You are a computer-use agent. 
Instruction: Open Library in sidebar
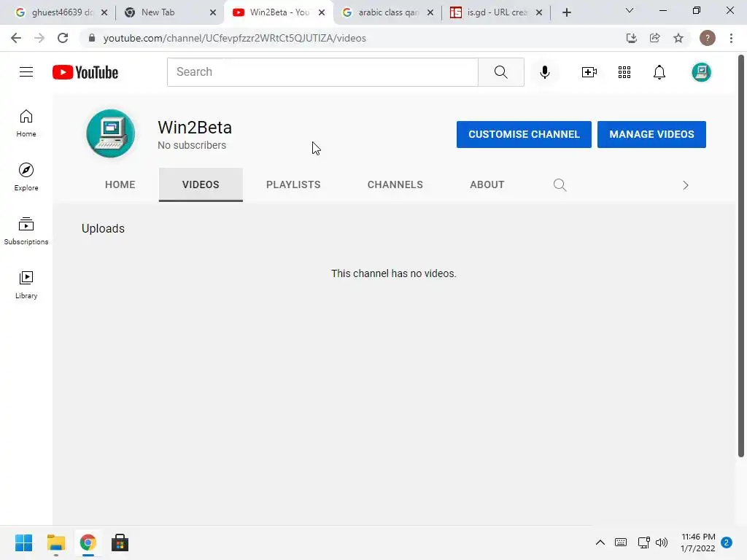pyautogui.click(x=26, y=285)
